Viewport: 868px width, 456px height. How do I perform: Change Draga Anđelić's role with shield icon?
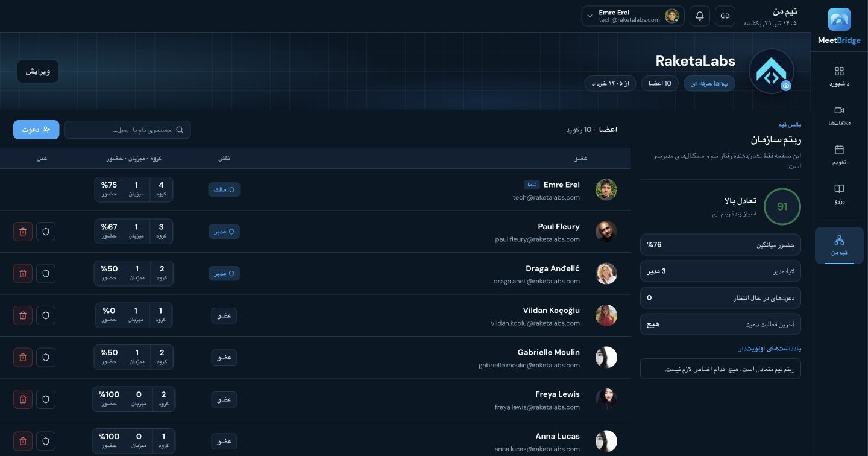tap(46, 273)
